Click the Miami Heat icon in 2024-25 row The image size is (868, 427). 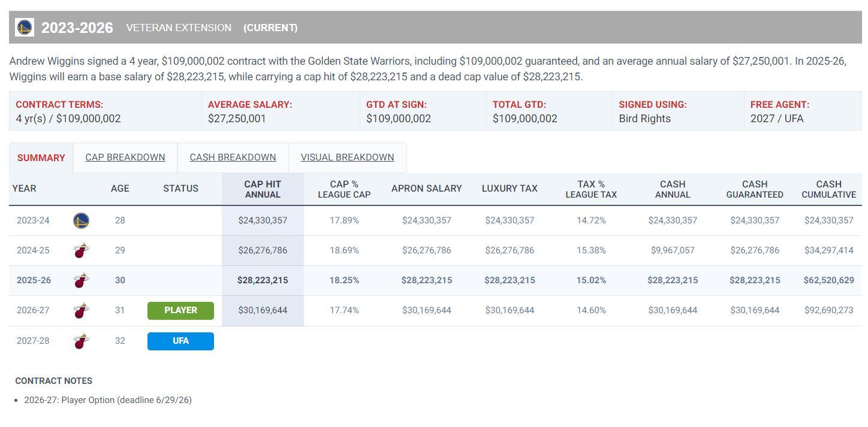[x=81, y=250]
